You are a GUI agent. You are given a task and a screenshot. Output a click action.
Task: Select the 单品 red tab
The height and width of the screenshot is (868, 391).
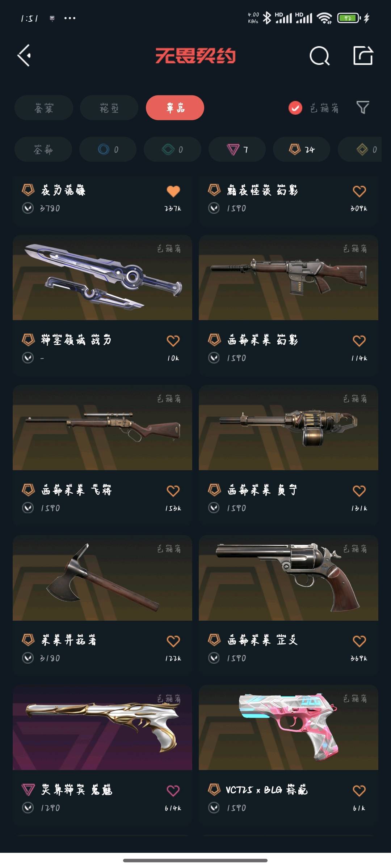tap(175, 108)
